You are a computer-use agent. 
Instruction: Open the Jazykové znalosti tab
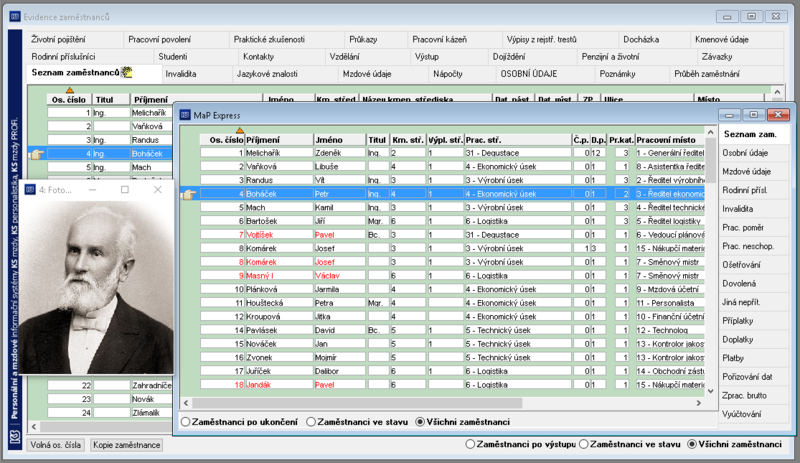[x=285, y=74]
